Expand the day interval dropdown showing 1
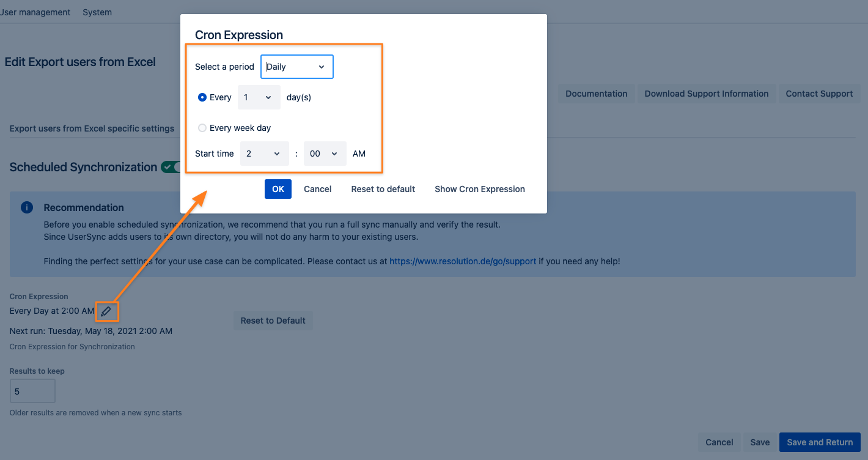This screenshot has width=868, height=460. click(259, 97)
